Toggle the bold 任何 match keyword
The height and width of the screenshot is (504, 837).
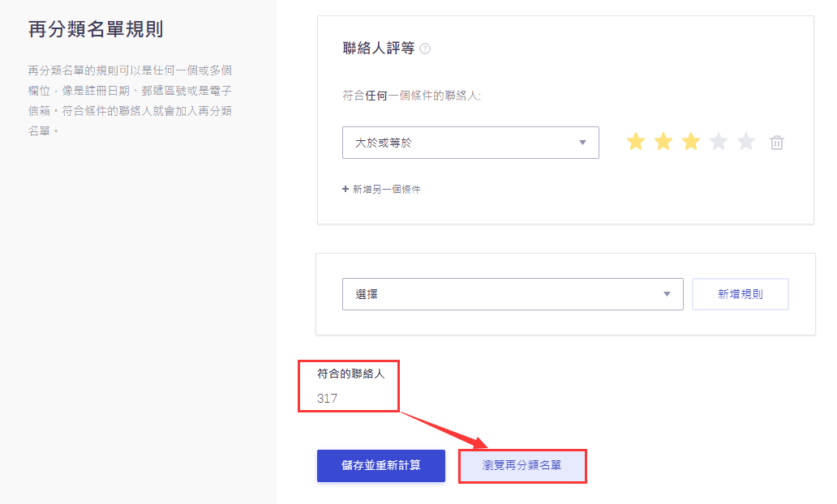(x=376, y=96)
